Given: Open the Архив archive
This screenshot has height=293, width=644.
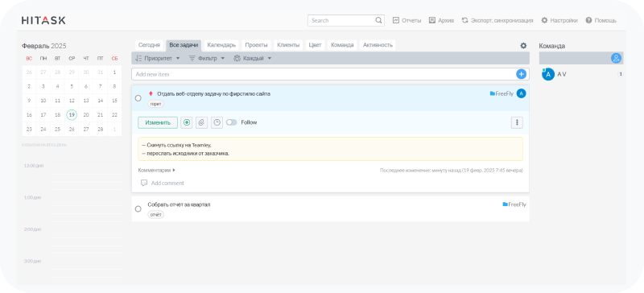Looking at the screenshot, I should click(x=441, y=20).
